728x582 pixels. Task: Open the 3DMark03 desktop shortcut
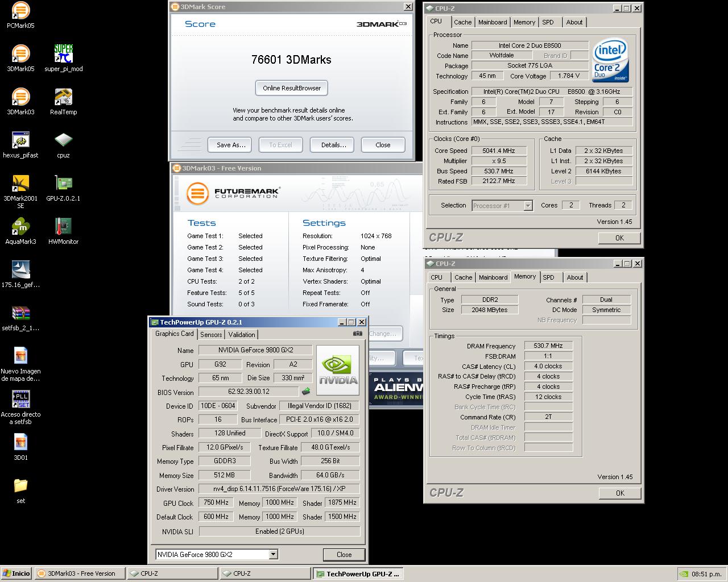(20, 102)
